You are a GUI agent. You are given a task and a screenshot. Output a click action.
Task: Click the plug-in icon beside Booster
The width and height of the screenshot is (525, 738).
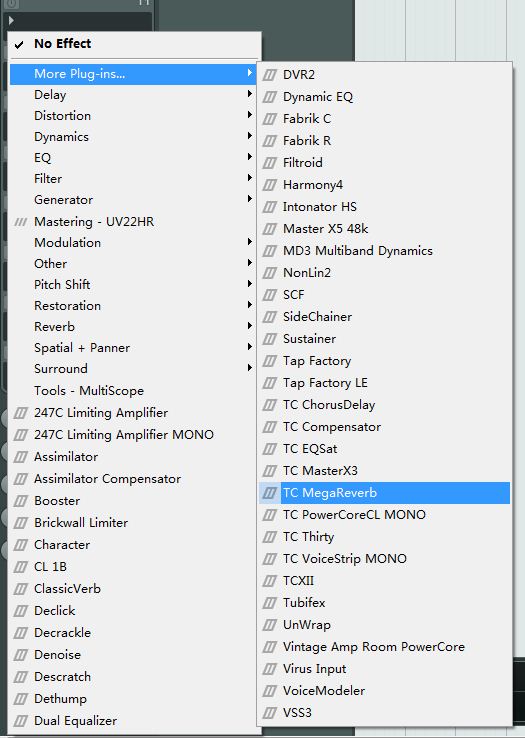click(21, 501)
